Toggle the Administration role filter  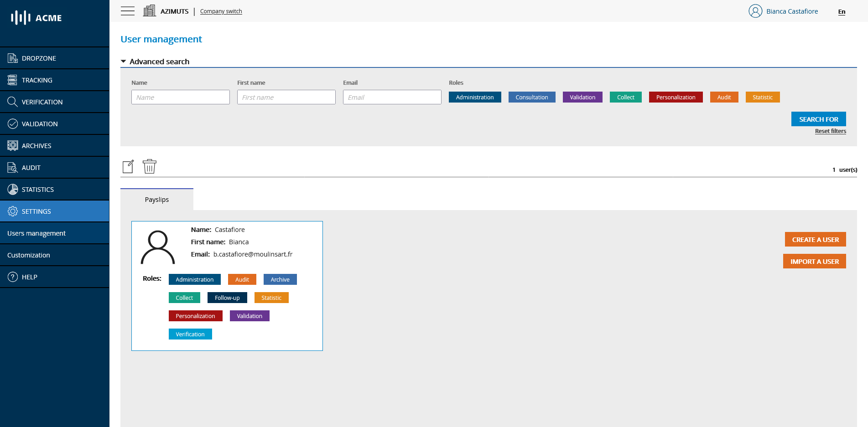475,97
